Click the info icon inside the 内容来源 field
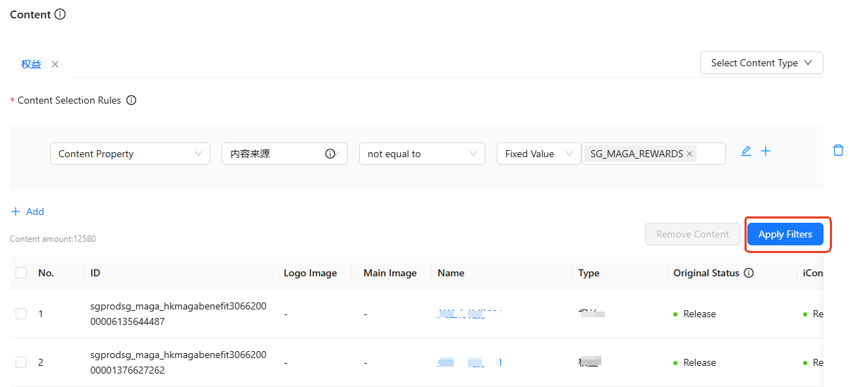Viewport: 868px width, 387px height. (x=330, y=154)
